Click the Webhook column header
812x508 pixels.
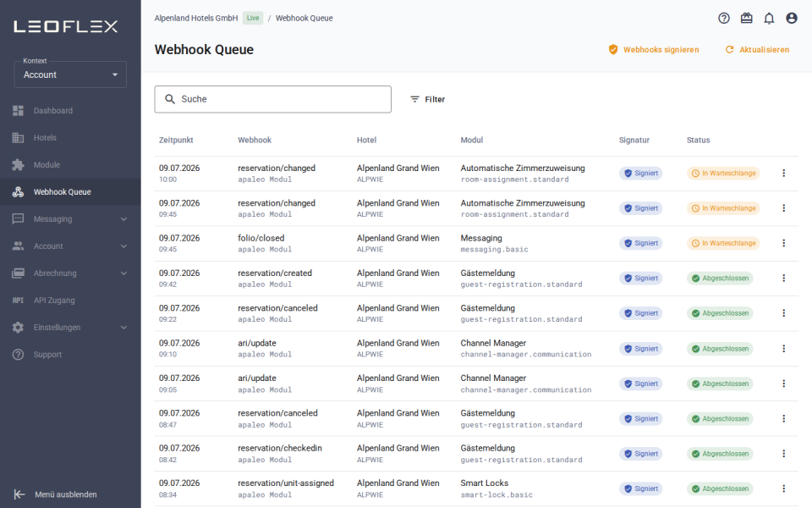[255, 140]
